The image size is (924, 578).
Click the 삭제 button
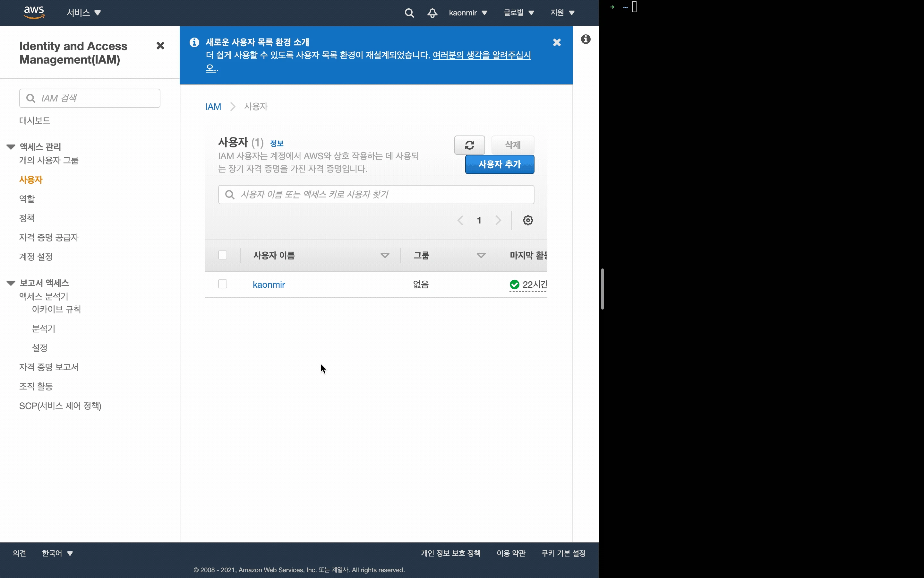[513, 145]
